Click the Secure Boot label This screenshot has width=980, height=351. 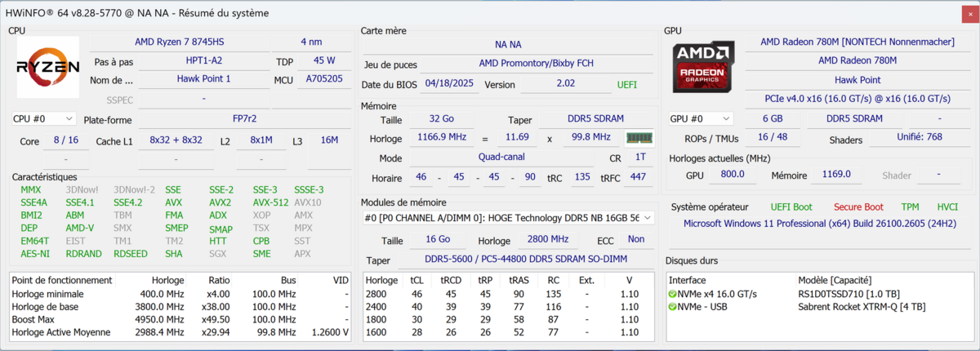coord(858,207)
